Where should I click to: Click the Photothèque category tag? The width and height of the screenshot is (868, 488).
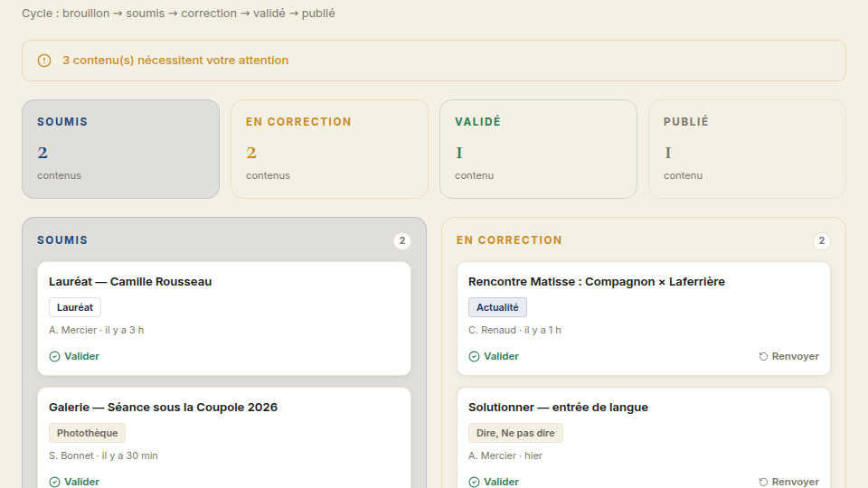(x=87, y=433)
